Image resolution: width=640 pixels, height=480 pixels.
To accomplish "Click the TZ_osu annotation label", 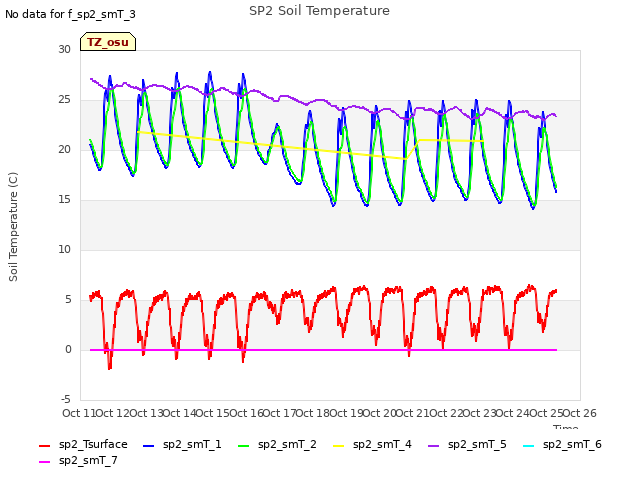I will point(108,42).
